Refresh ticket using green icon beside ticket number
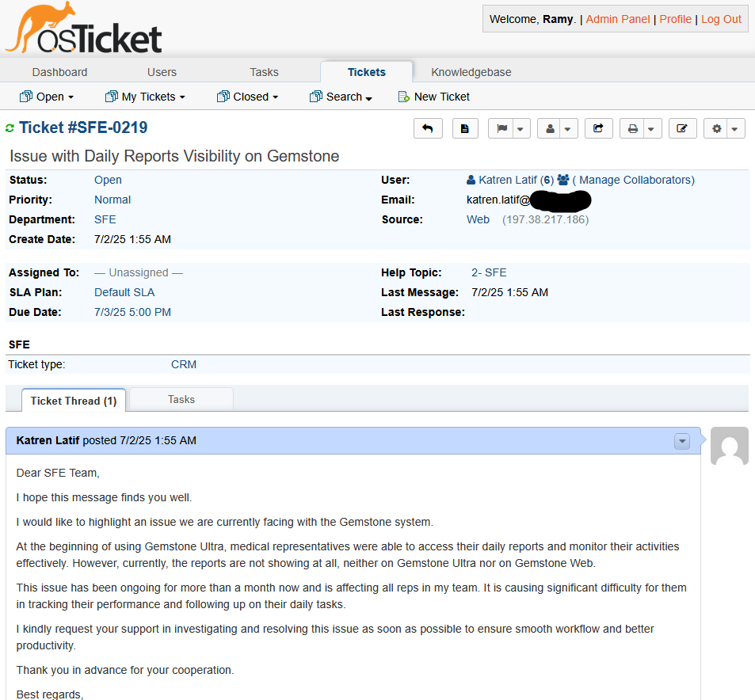 tap(10, 128)
